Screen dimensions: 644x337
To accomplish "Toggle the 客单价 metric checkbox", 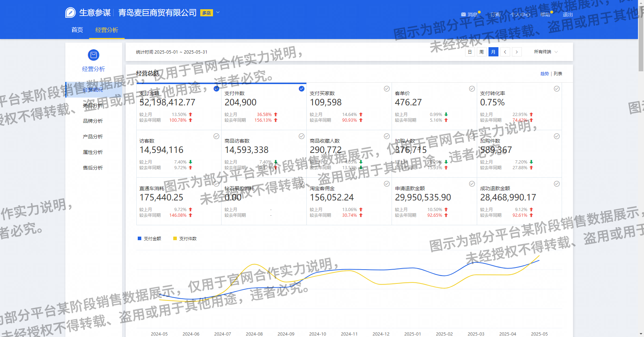I will coord(472,89).
